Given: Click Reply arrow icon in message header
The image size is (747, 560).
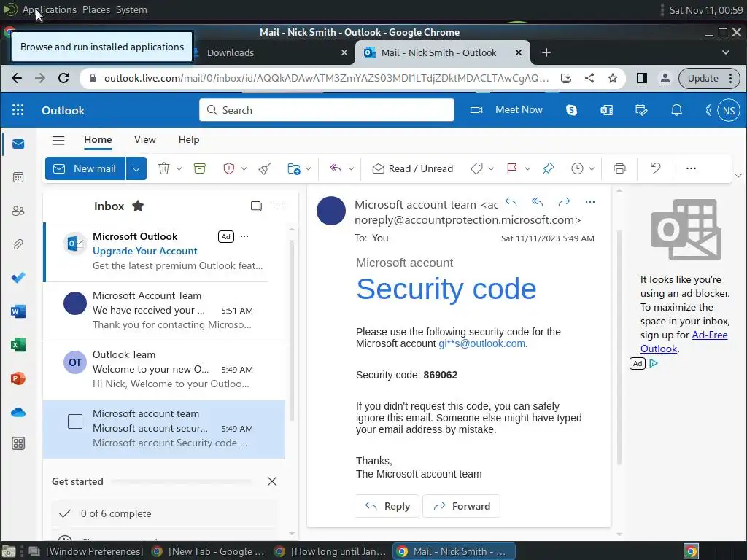Looking at the screenshot, I should tap(511, 202).
